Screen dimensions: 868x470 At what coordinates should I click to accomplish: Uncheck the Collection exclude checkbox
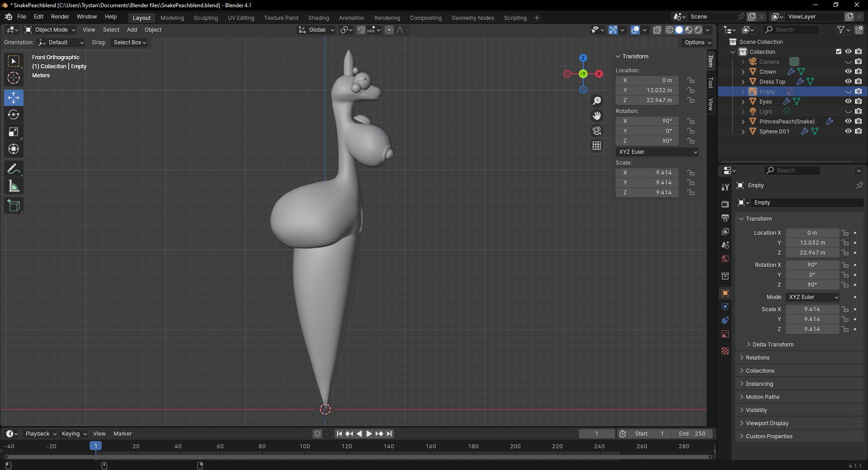[839, 52]
